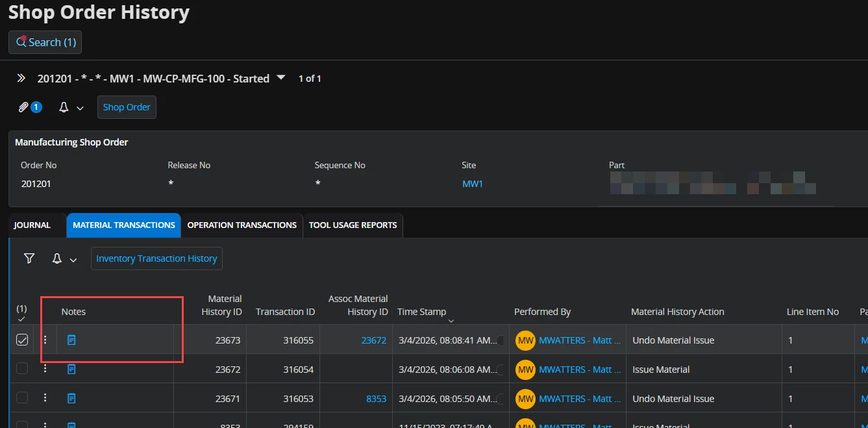Open notes icon for history ID 23671
The width and height of the screenshot is (868, 428).
click(71, 398)
